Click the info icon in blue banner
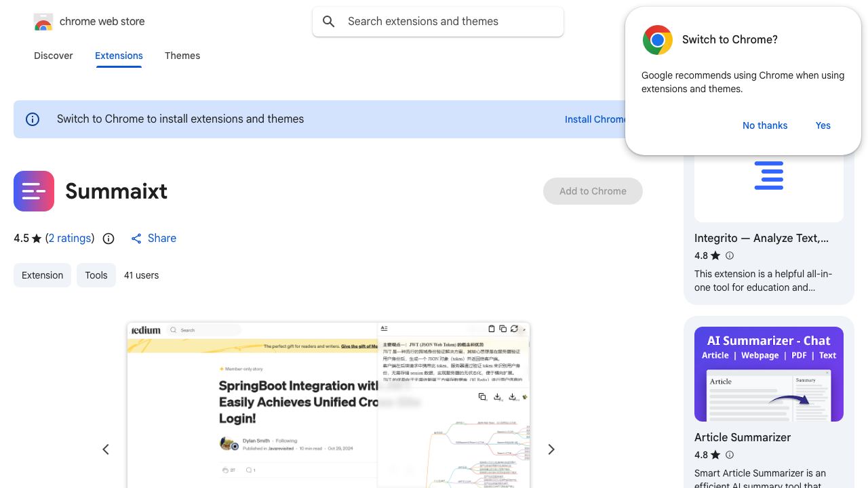Viewport: 868px width, 488px height. [x=33, y=119]
